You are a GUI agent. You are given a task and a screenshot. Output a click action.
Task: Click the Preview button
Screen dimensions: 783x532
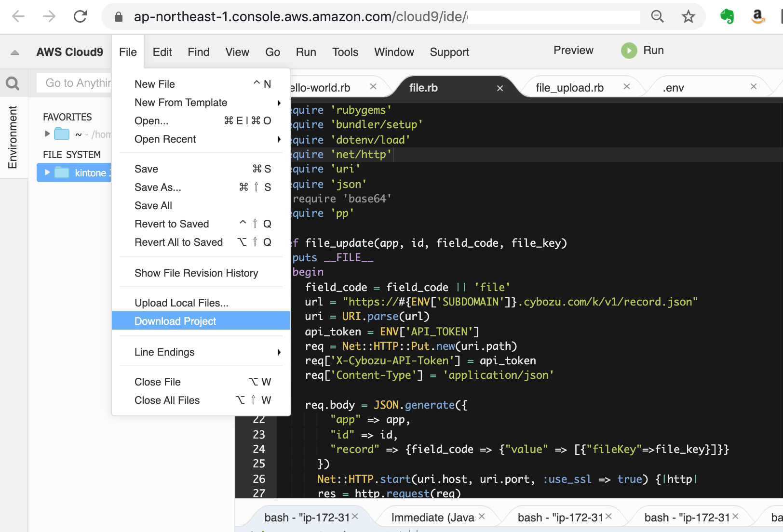coord(573,50)
